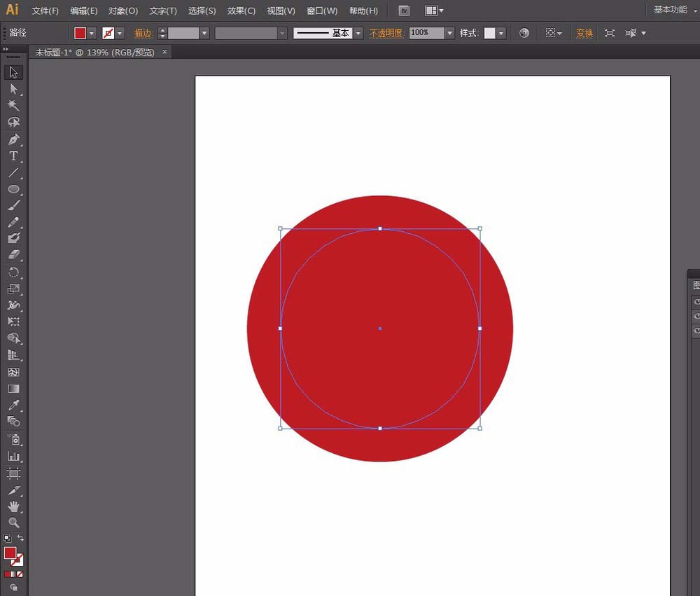Select the Zoom tool
This screenshot has width=700, height=596.
pyautogui.click(x=13, y=522)
